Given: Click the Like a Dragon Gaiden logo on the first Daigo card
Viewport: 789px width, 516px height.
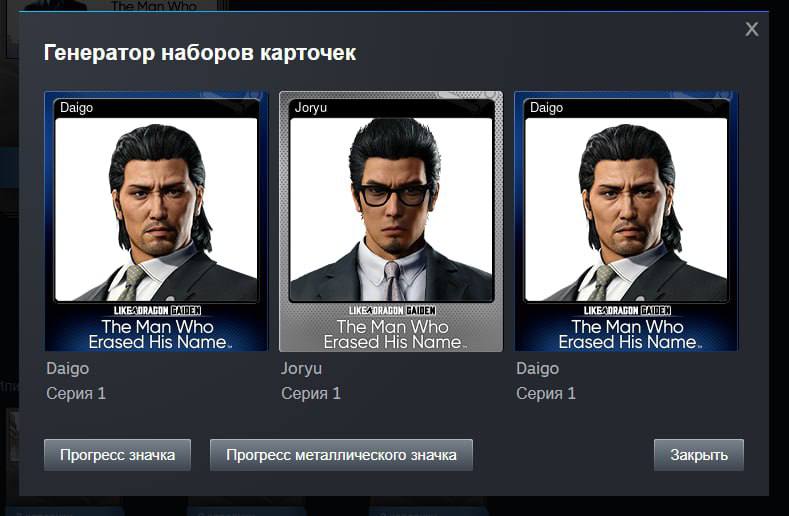Looking at the screenshot, I should (x=157, y=310).
